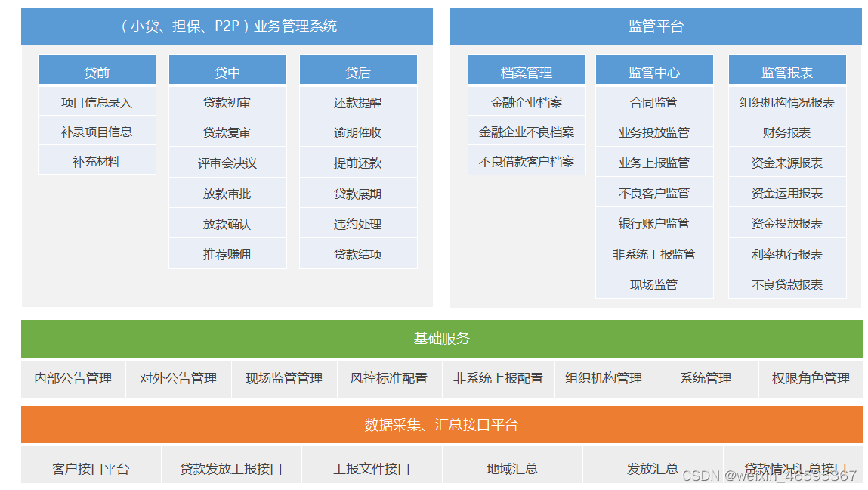Select 贷款展期 entry
868x490 pixels.
358,194
